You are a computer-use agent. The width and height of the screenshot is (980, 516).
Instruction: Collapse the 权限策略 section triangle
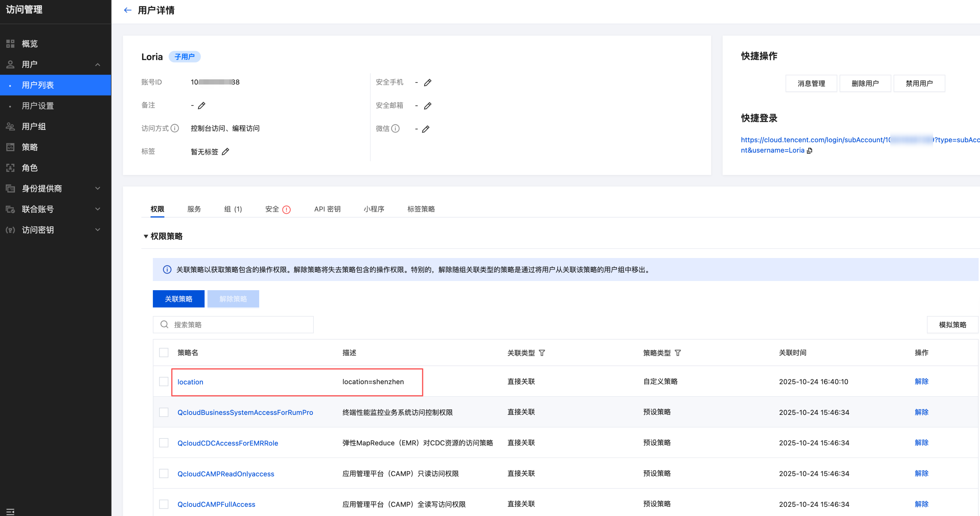[x=146, y=236]
